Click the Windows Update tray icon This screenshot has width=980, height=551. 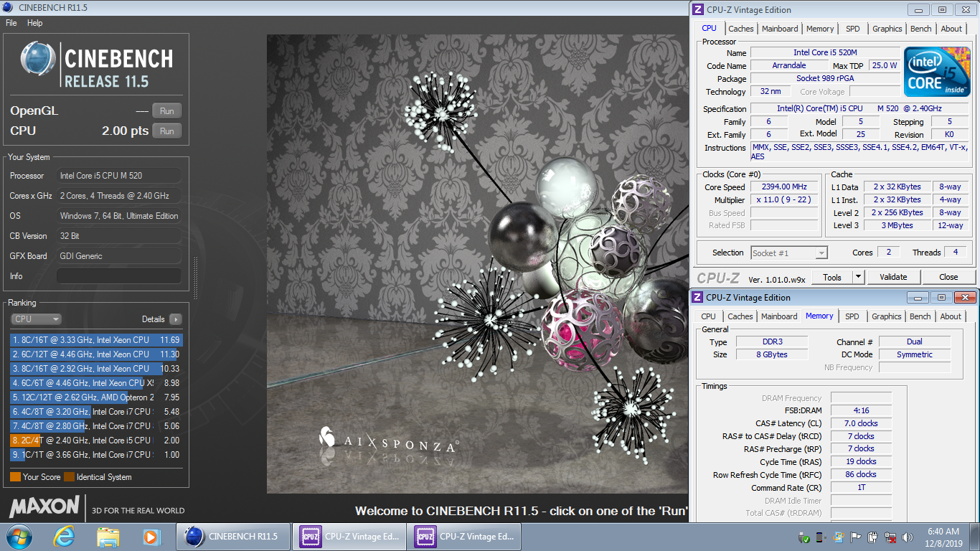(837, 537)
